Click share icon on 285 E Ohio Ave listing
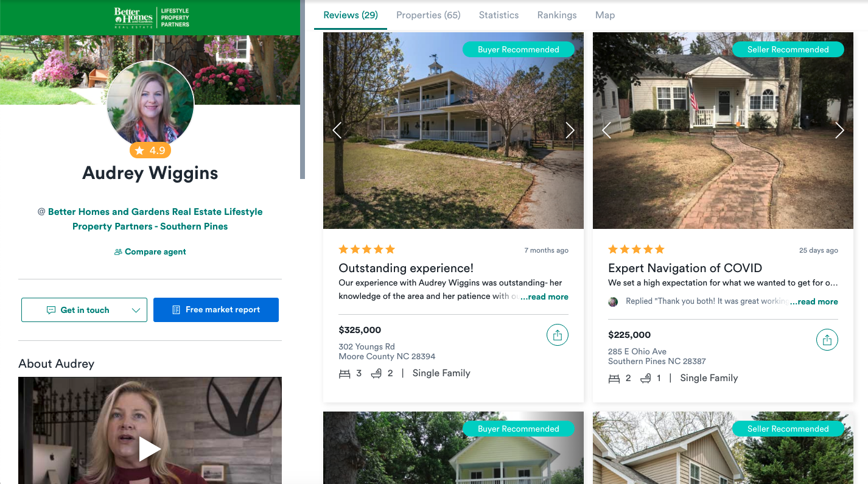868x484 pixels. [827, 340]
